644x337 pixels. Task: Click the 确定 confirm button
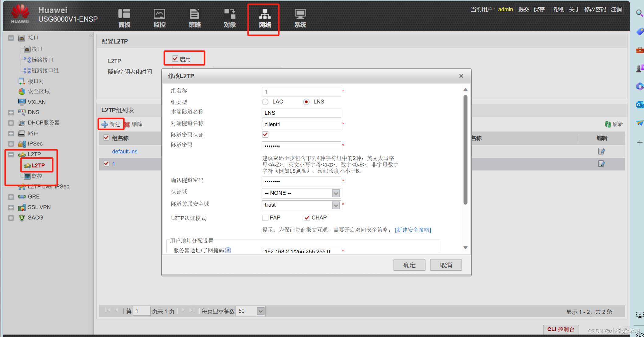[409, 265]
